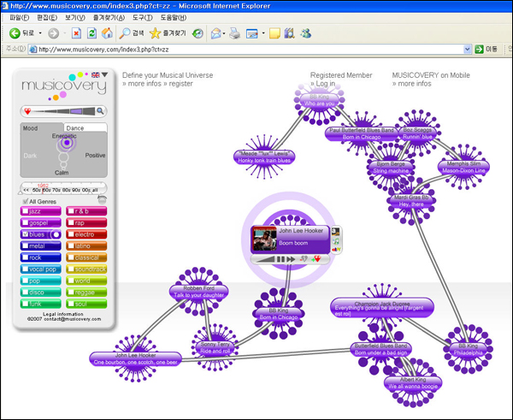This screenshot has width=513, height=420.
Task: Click the IE Home toolbar button
Action: [107, 33]
